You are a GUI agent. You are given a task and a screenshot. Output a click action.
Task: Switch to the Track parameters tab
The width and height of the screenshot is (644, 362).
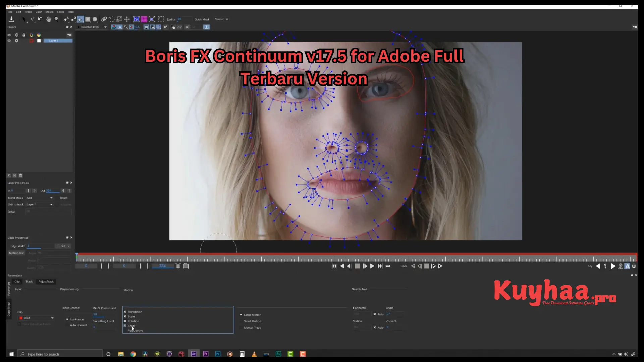(29, 282)
